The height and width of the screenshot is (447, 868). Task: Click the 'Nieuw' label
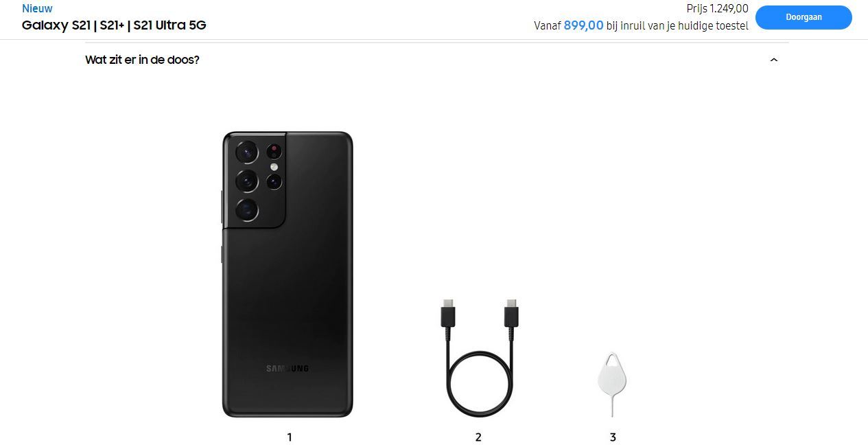(37, 9)
